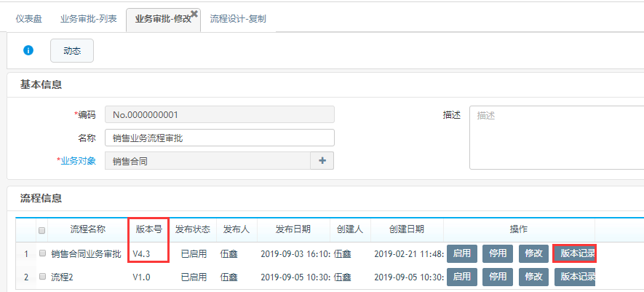Click 已启用 status in 流程2 row
The width and height of the screenshot is (644, 292).
click(x=194, y=277)
